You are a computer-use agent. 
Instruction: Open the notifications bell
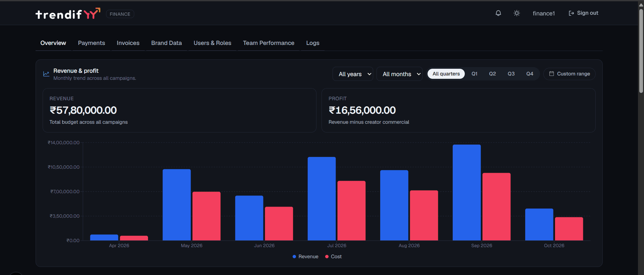[498, 13]
